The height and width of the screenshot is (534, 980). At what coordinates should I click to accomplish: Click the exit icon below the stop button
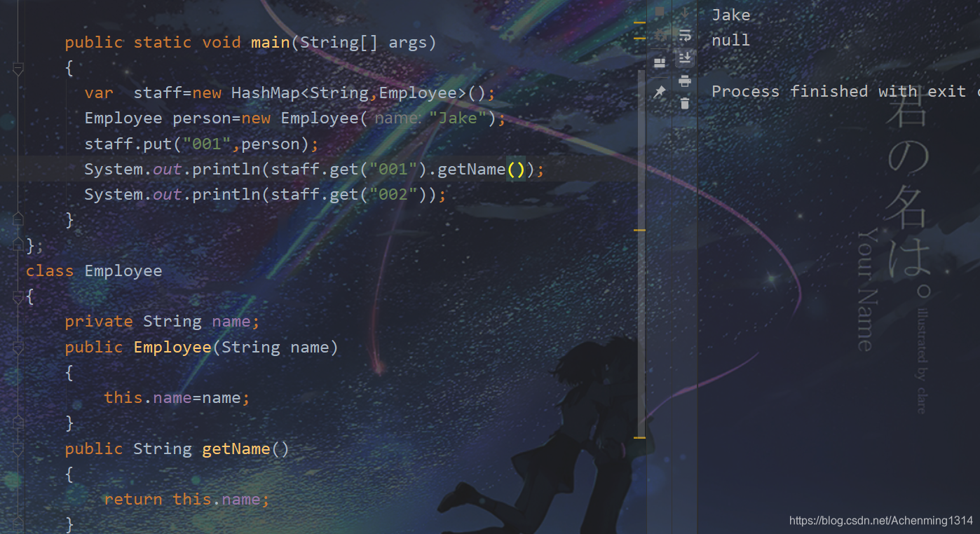pyautogui.click(x=660, y=35)
